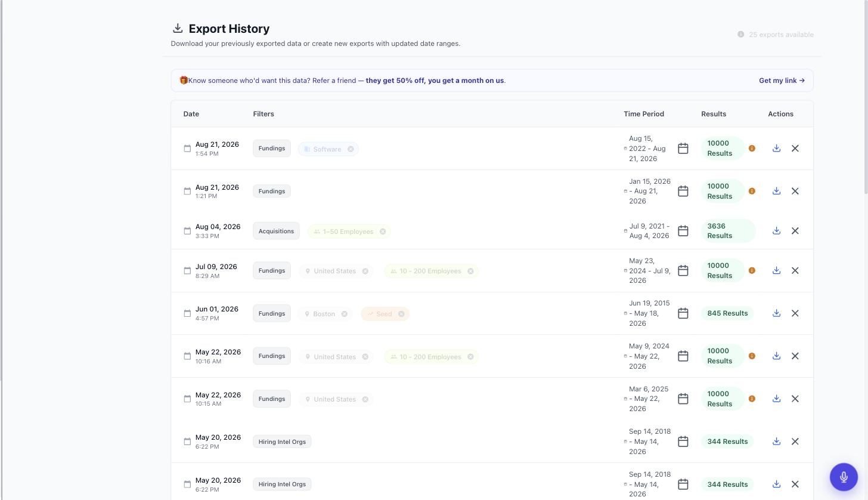Click the Export History heading
Screen dimensions: 868x500
pos(229,29)
